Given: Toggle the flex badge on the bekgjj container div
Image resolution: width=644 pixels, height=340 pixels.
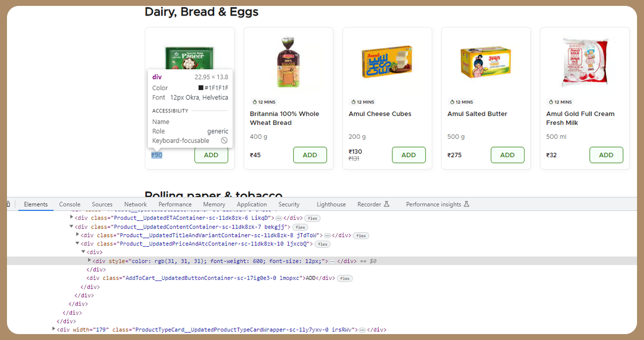Looking at the screenshot, I should (300, 227).
